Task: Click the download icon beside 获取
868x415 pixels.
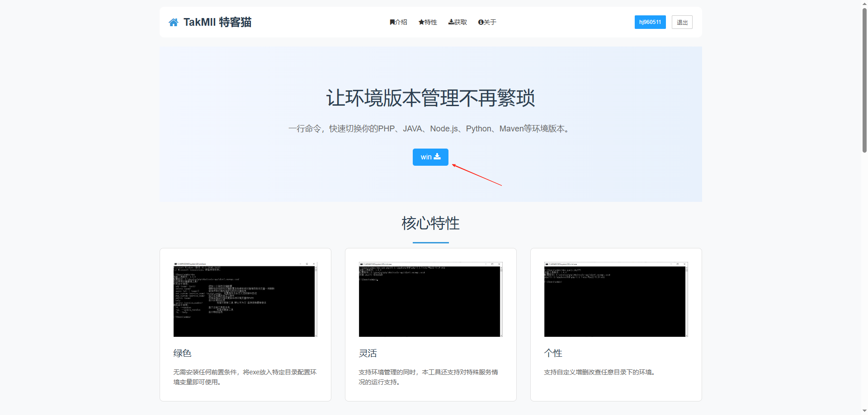Action: 451,22
